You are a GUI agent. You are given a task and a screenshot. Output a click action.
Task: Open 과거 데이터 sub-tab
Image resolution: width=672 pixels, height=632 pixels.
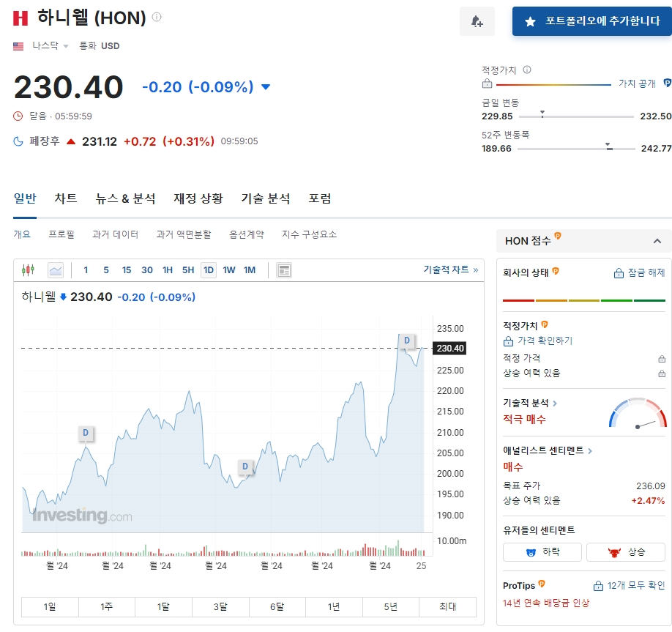[x=115, y=234]
